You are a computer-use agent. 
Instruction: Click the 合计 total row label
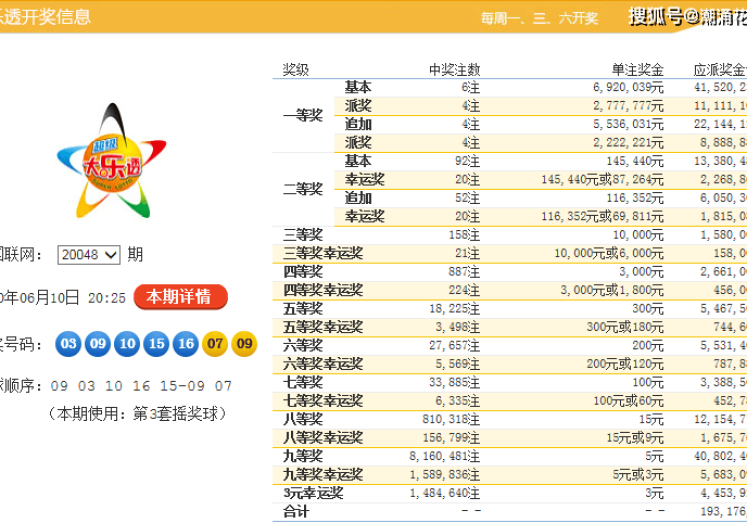296,512
